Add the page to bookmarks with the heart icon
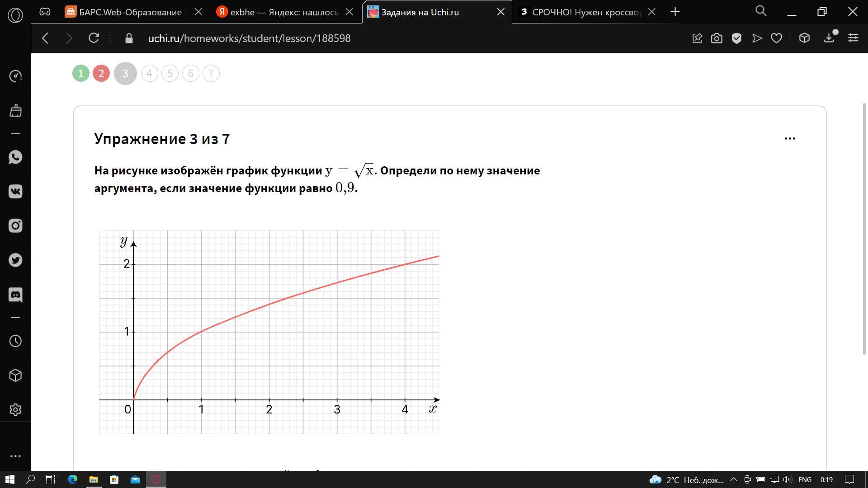Image resolution: width=868 pixels, height=488 pixels. [776, 38]
